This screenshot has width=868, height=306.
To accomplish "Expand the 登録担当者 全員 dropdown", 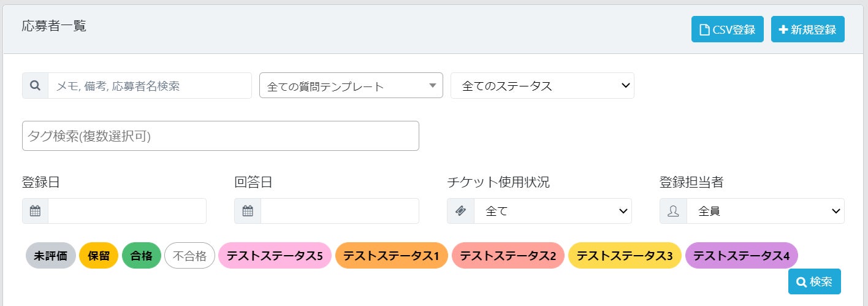I will (765, 211).
